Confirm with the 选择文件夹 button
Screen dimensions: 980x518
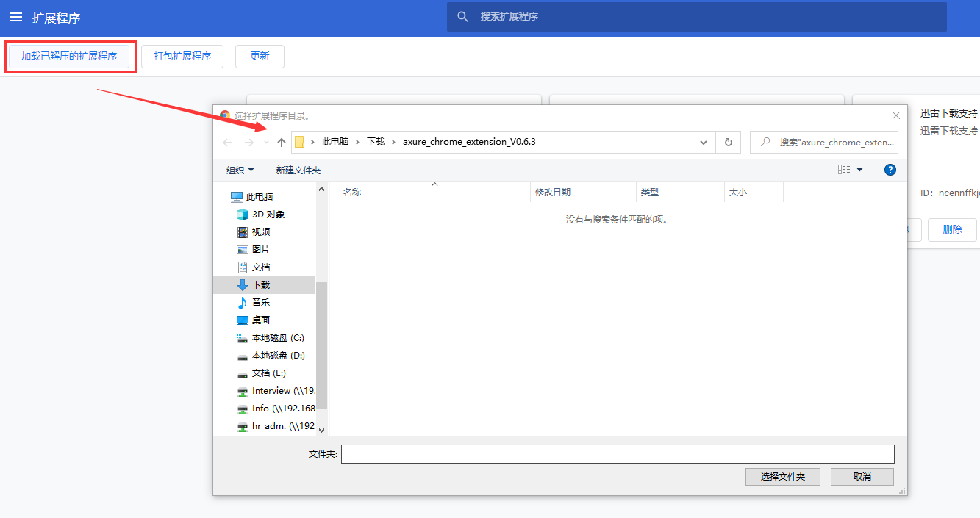pyautogui.click(x=782, y=476)
